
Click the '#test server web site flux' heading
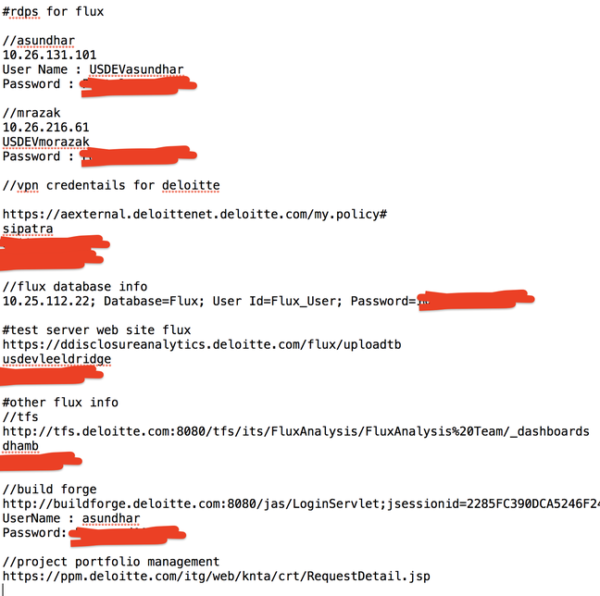coord(96,330)
